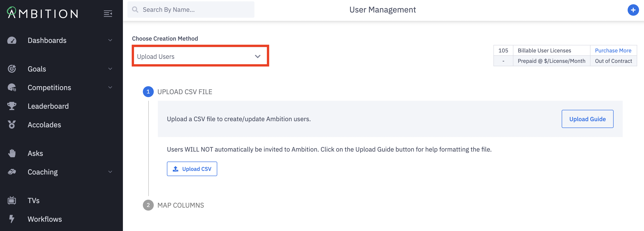Open the Upload Guide
This screenshot has height=231, width=644.
coord(587,119)
